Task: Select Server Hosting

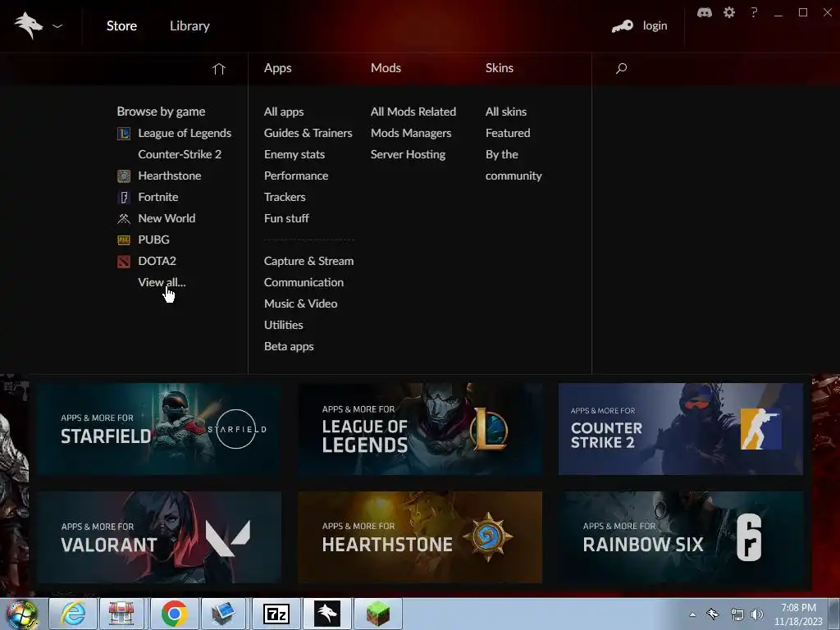Action: (x=408, y=154)
